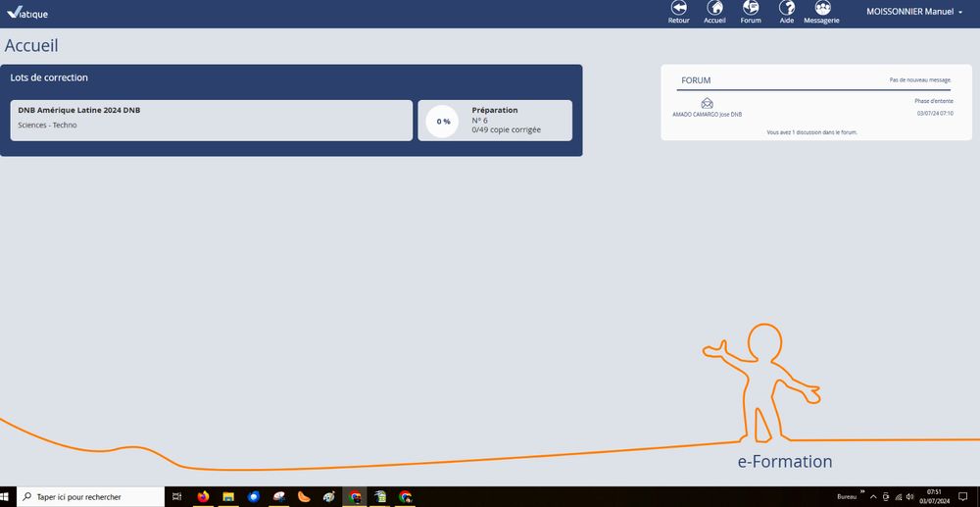Viewport: 980px width, 507px height.
Task: Open the Forum from the top navigation
Action: click(x=751, y=9)
